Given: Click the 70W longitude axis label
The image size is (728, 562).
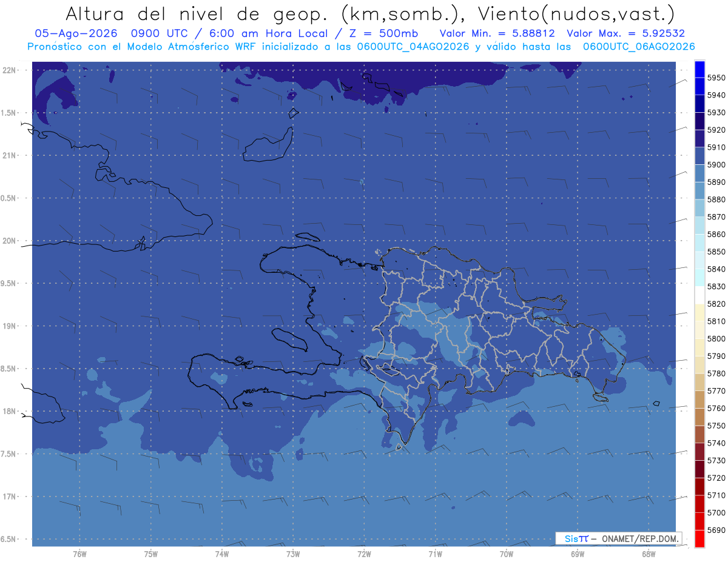Looking at the screenshot, I should (x=507, y=554).
